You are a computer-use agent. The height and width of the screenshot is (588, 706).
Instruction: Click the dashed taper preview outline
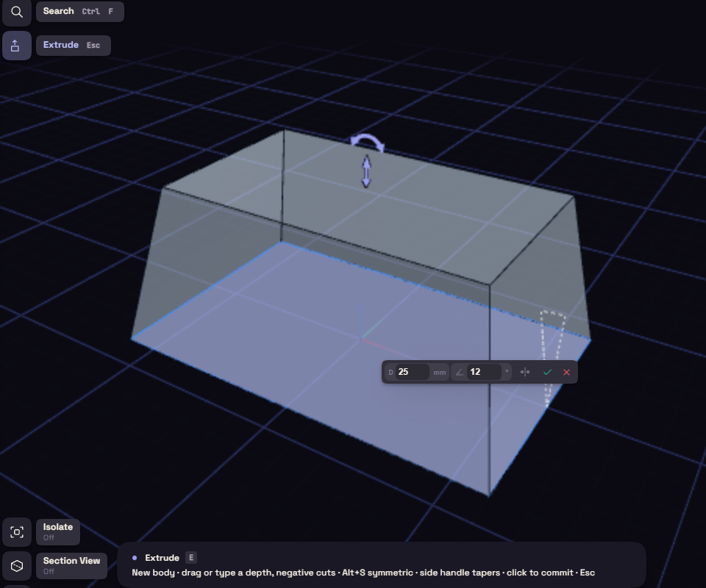click(x=552, y=359)
